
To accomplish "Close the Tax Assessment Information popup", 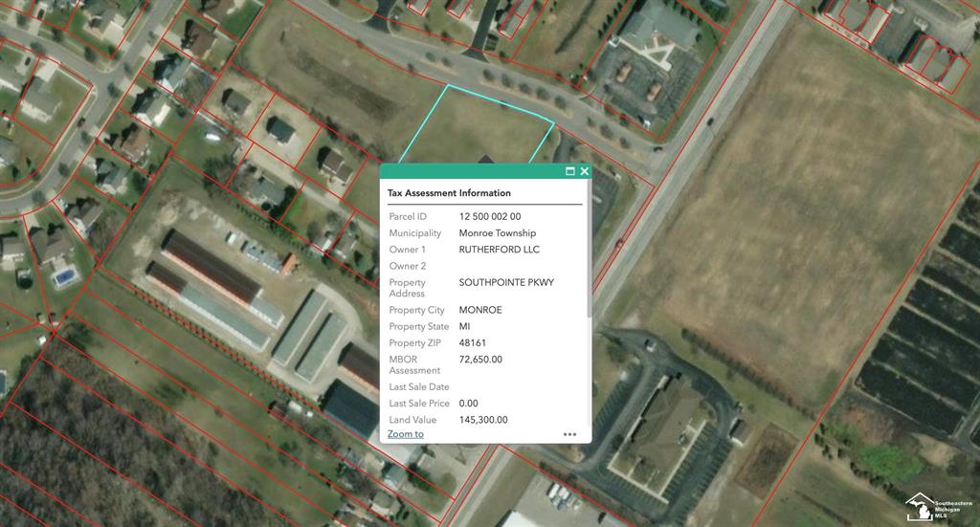I will click(585, 171).
